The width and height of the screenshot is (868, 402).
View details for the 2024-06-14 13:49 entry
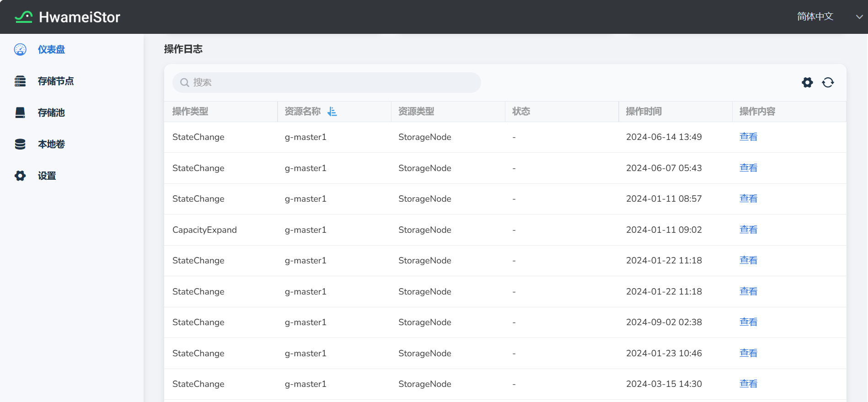[x=748, y=137]
